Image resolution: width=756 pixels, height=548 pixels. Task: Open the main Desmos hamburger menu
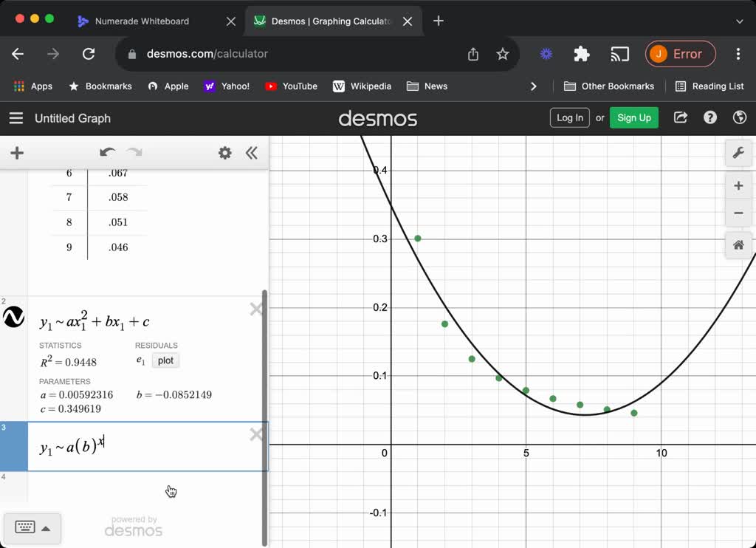(x=16, y=118)
